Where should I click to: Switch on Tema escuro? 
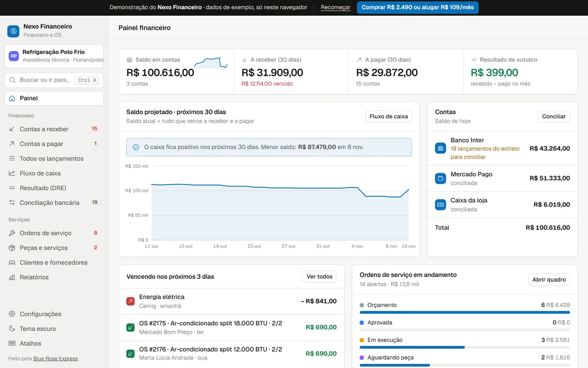point(54,329)
